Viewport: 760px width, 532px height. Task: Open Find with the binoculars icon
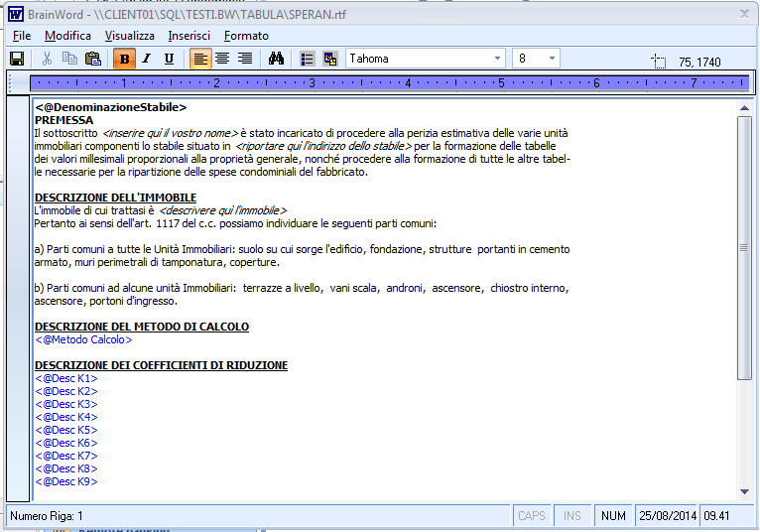[277, 59]
